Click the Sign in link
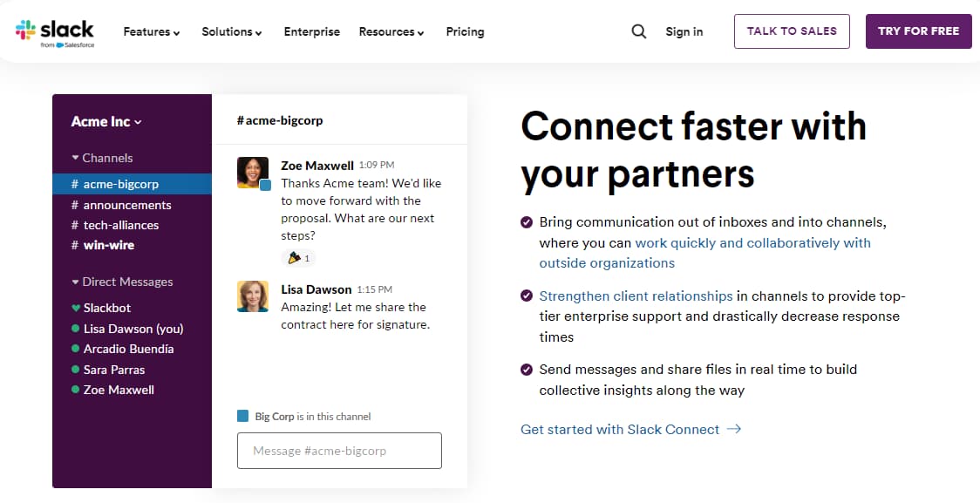 pos(684,31)
